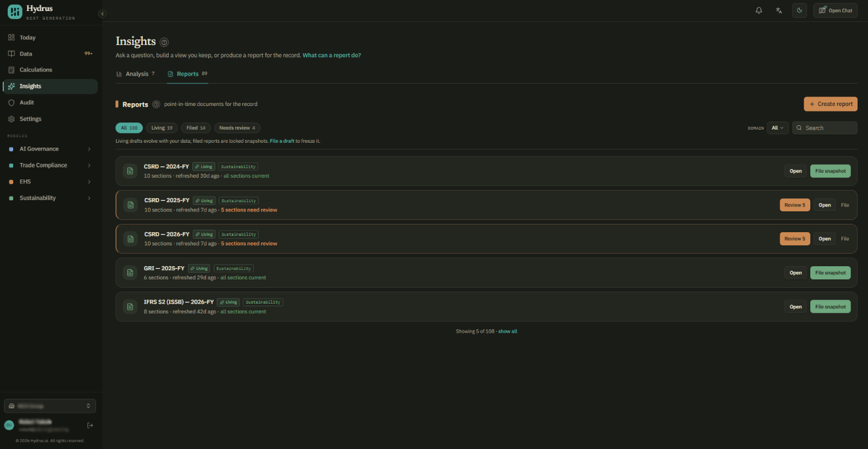
Task: Open Settings from sidebar
Action: pyautogui.click(x=50, y=119)
